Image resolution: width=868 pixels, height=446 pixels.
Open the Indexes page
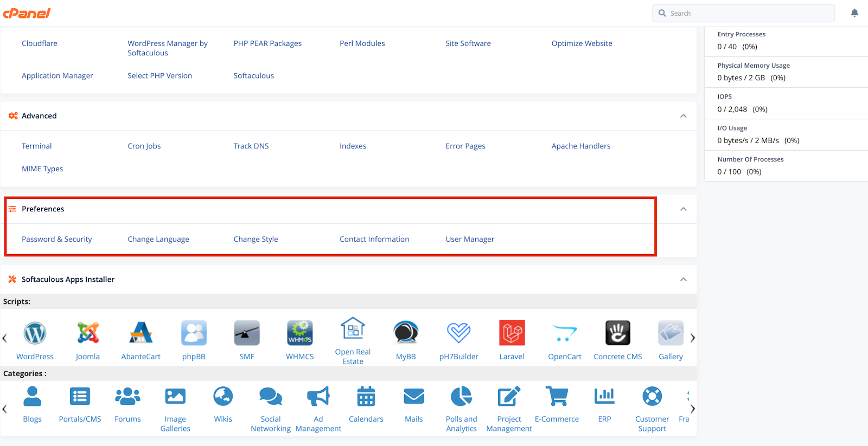pyautogui.click(x=353, y=146)
